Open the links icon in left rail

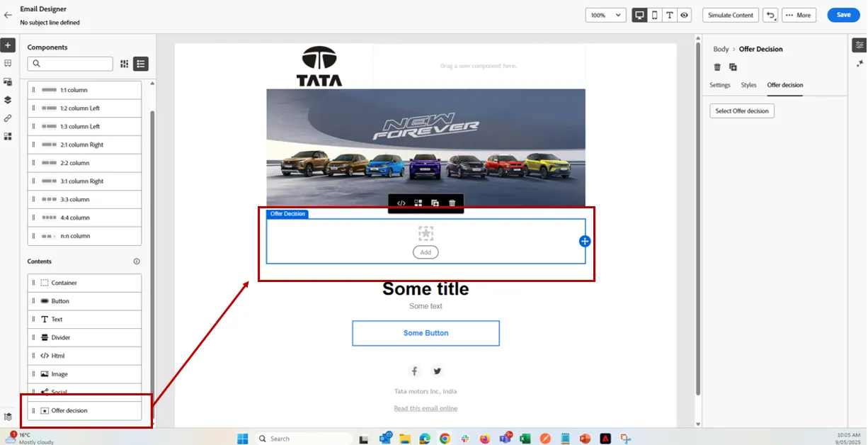point(8,118)
